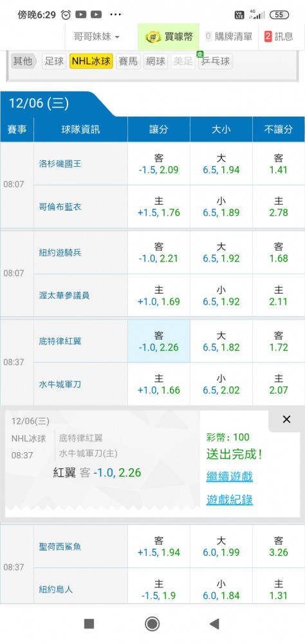This screenshot has width=305, height=644.
Task: Close the bet confirmation slip
Action: click(286, 419)
